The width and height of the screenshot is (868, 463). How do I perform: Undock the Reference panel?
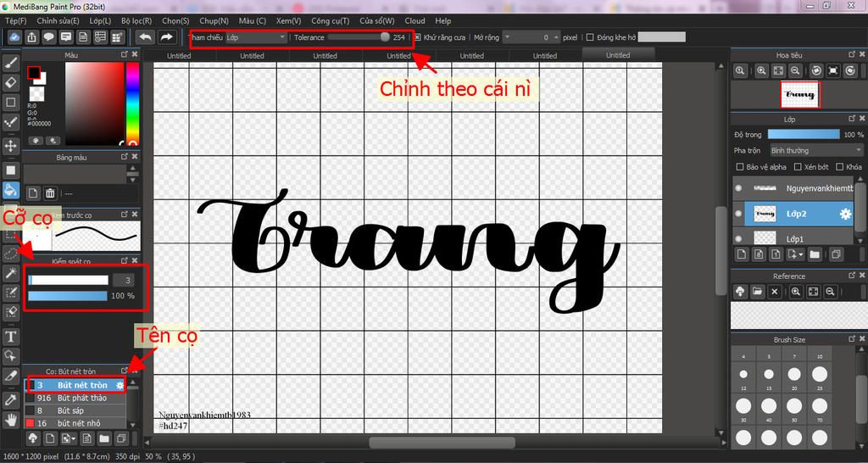click(x=851, y=276)
